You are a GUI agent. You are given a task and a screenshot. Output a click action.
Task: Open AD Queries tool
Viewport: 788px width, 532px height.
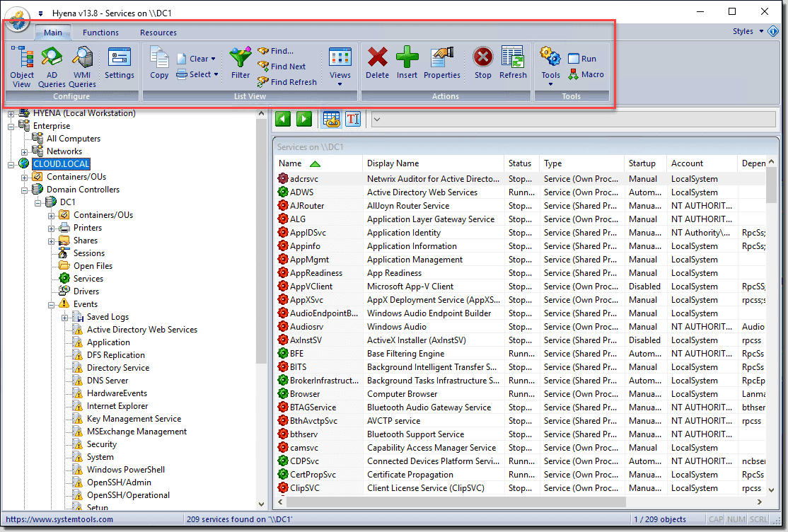52,67
